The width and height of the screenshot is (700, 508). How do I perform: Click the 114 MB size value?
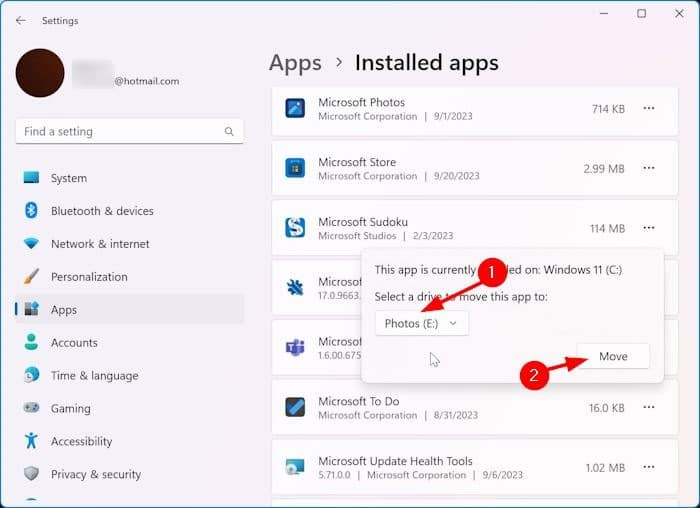coord(608,229)
